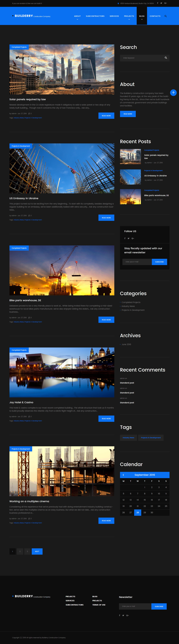
Task: Click Projects in Development tag button
Action: pos(151,438)
